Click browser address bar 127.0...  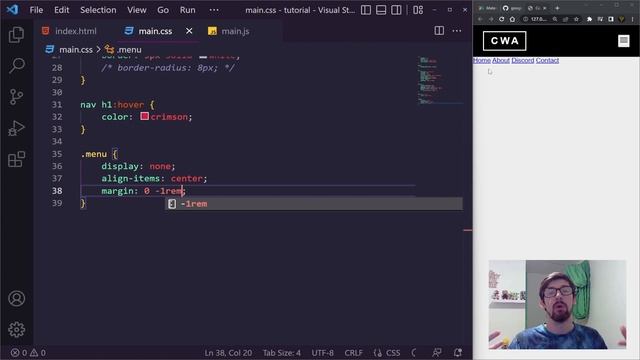[539, 19]
